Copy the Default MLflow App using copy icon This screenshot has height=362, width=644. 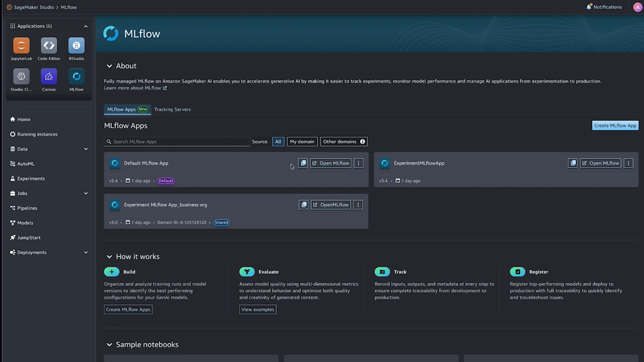(303, 163)
